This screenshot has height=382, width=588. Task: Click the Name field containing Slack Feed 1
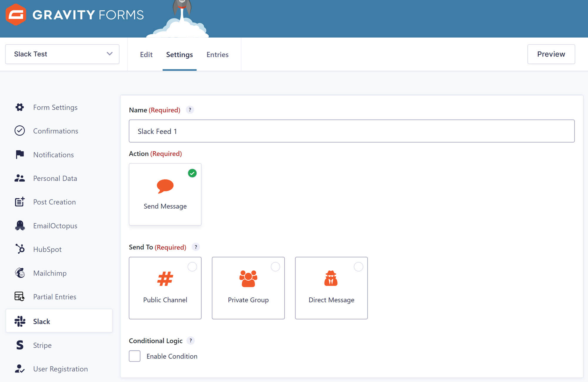[352, 131]
